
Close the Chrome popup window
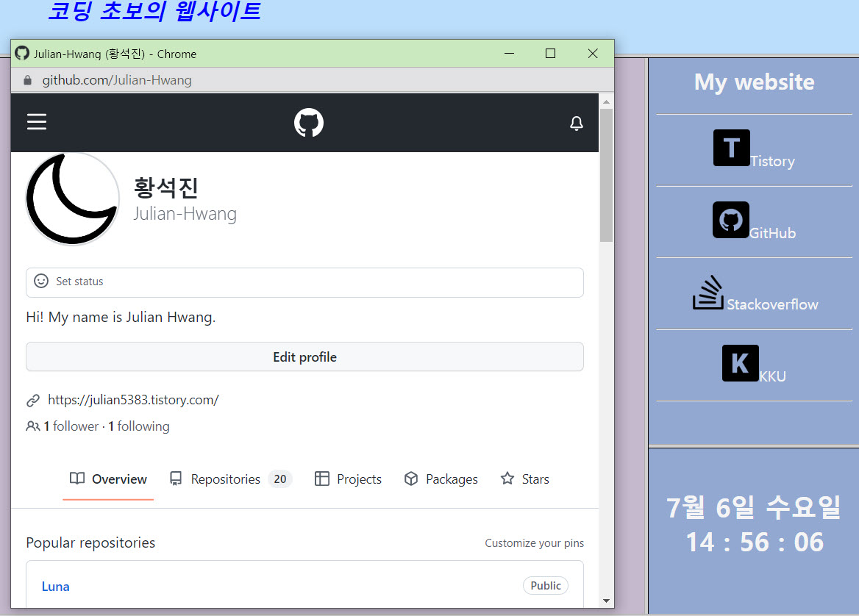pyautogui.click(x=593, y=53)
